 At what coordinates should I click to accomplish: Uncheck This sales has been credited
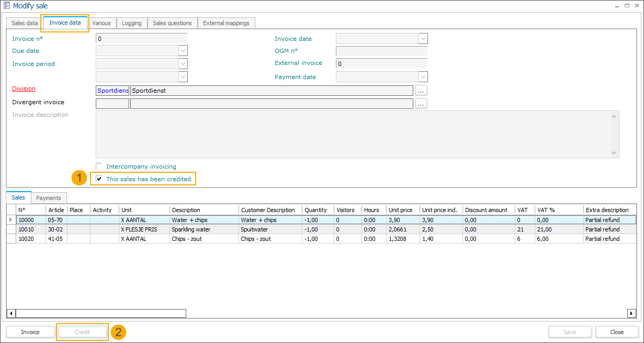point(99,179)
